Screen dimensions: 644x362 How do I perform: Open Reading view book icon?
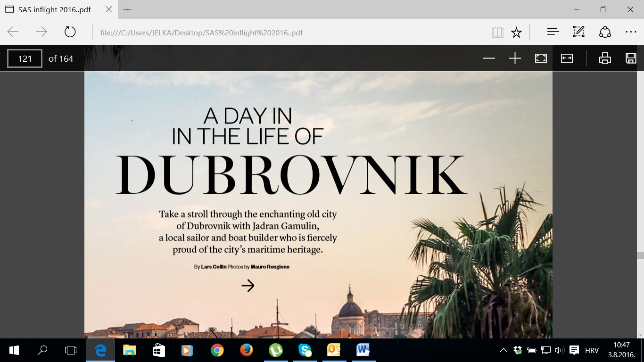click(x=497, y=32)
